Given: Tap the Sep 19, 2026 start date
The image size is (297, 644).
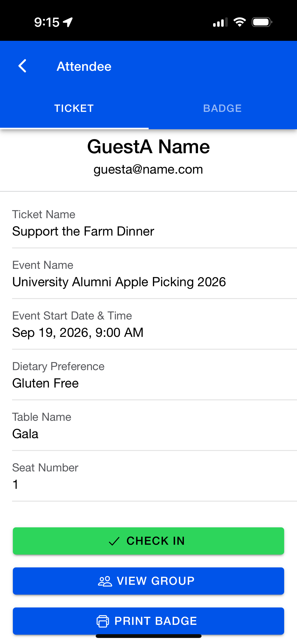Looking at the screenshot, I should [78, 333].
